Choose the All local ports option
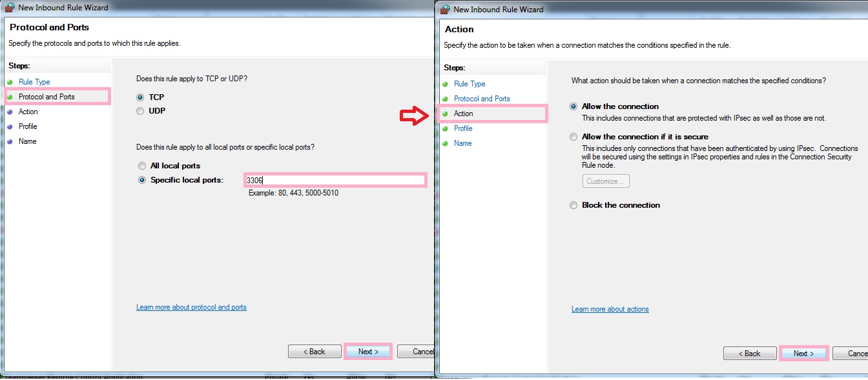The image size is (868, 380). [x=142, y=166]
